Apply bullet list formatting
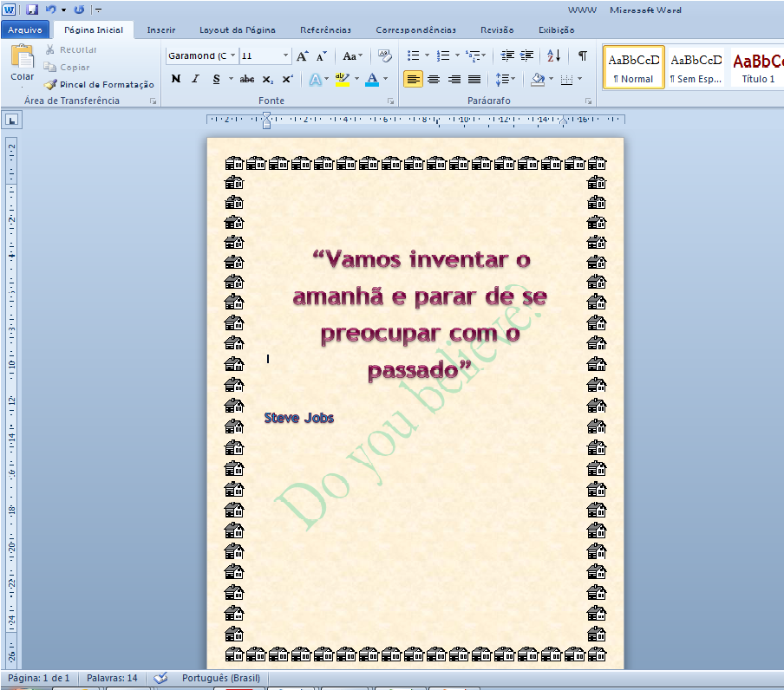Viewport: 784px width, 690px height. point(414,56)
